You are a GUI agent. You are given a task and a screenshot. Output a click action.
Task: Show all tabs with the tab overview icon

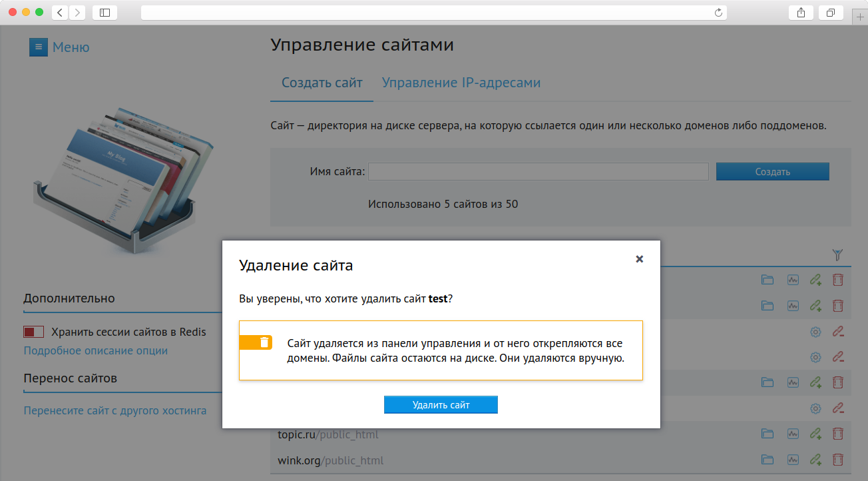tap(831, 12)
